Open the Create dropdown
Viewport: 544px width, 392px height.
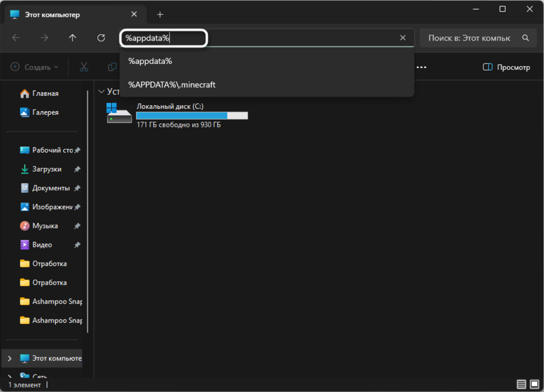[34, 67]
